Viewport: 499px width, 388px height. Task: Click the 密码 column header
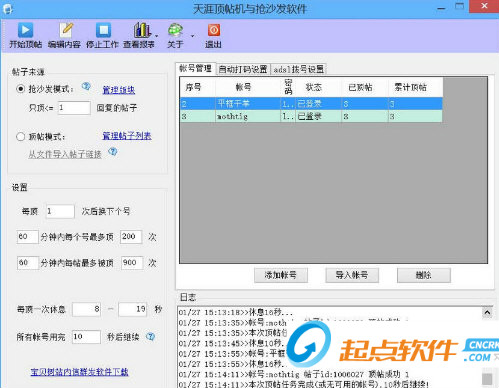click(x=288, y=87)
